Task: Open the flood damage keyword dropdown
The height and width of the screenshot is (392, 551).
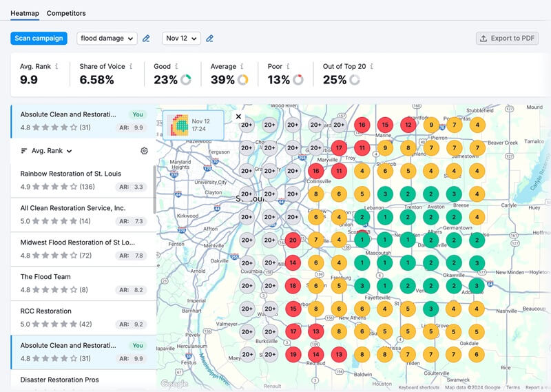Action: click(x=107, y=39)
